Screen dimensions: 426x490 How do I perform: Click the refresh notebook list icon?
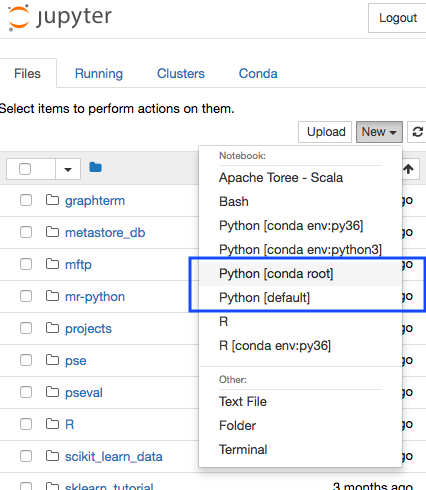click(417, 132)
